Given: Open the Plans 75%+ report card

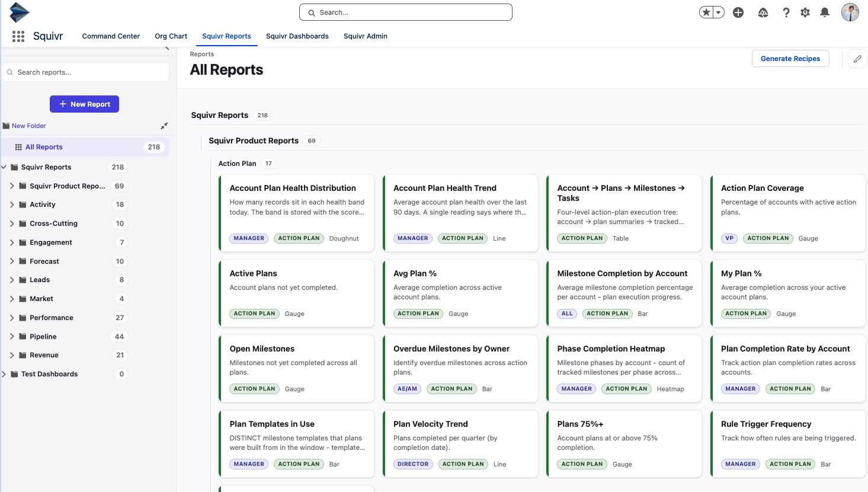Looking at the screenshot, I should (x=624, y=444).
